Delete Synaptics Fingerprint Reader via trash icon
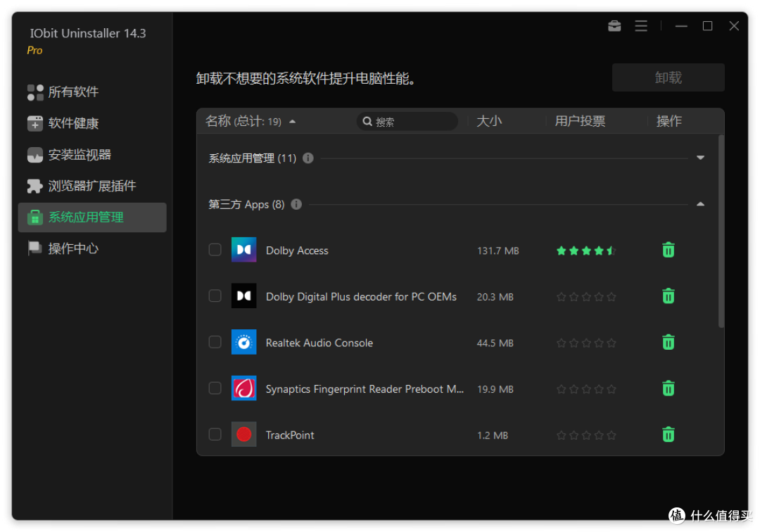760x532 pixels. pyautogui.click(x=668, y=388)
